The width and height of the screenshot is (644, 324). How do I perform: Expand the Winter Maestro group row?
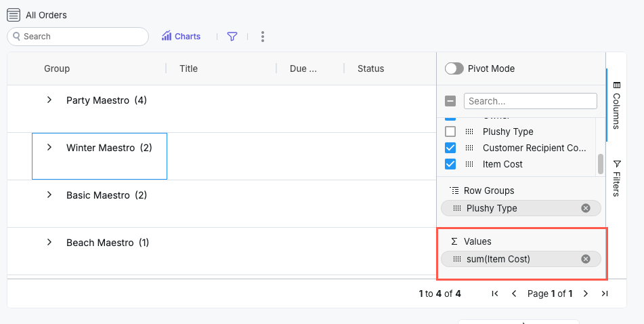click(49, 148)
